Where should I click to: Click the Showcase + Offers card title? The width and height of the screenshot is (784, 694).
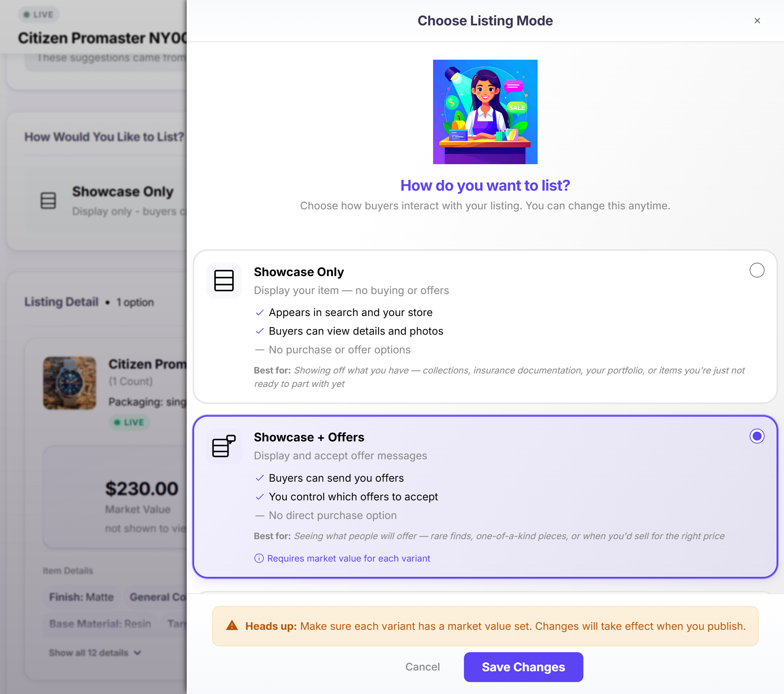309,437
